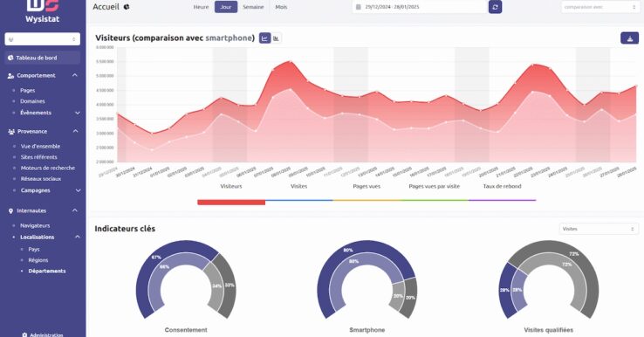
Task: Switch to line chart view icon
Action: [265, 38]
